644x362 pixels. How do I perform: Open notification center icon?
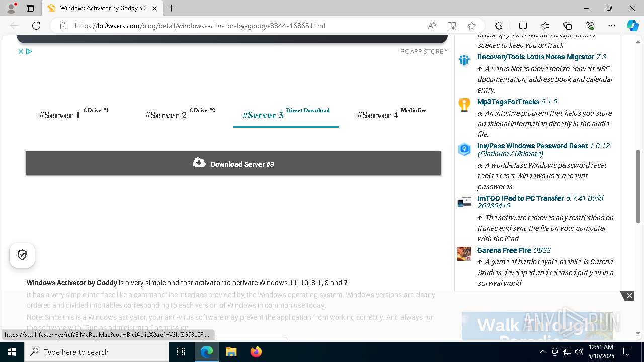pyautogui.click(x=627, y=352)
